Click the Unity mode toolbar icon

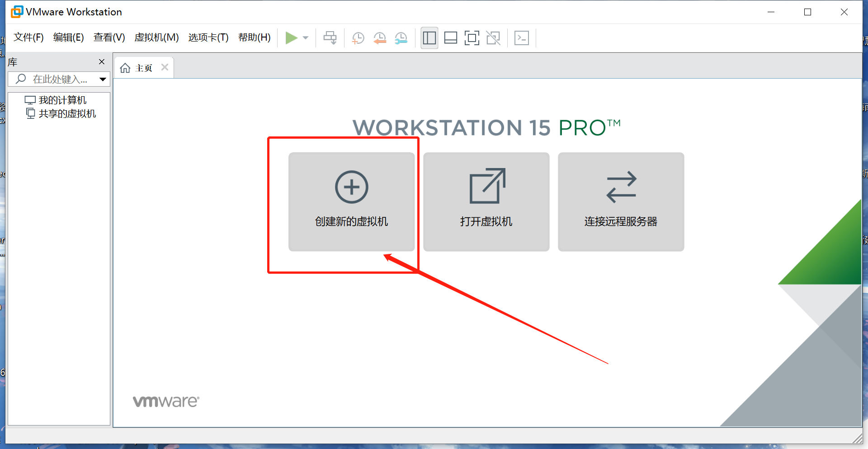493,38
